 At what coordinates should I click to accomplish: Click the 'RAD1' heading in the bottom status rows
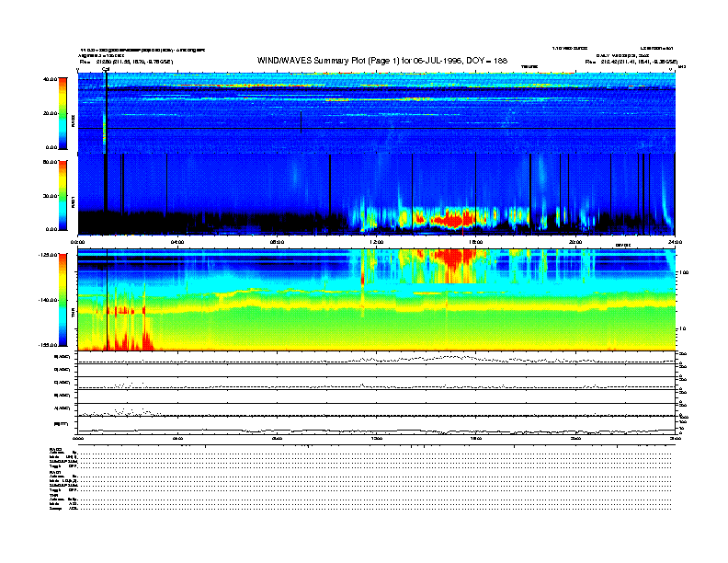[x=55, y=473]
